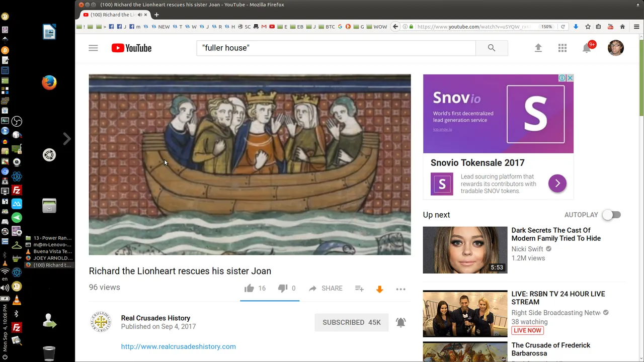Open the BTC bookmark folder

pyautogui.click(x=327, y=27)
